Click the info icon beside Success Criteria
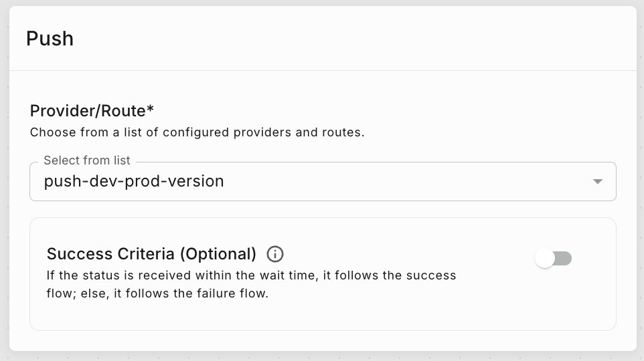The width and height of the screenshot is (644, 361). point(275,254)
